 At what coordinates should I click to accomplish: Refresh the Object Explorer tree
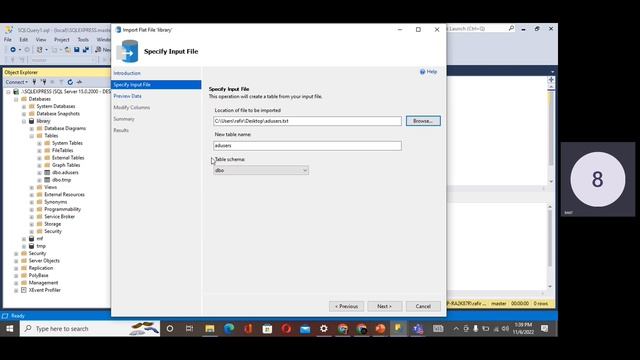point(70,82)
